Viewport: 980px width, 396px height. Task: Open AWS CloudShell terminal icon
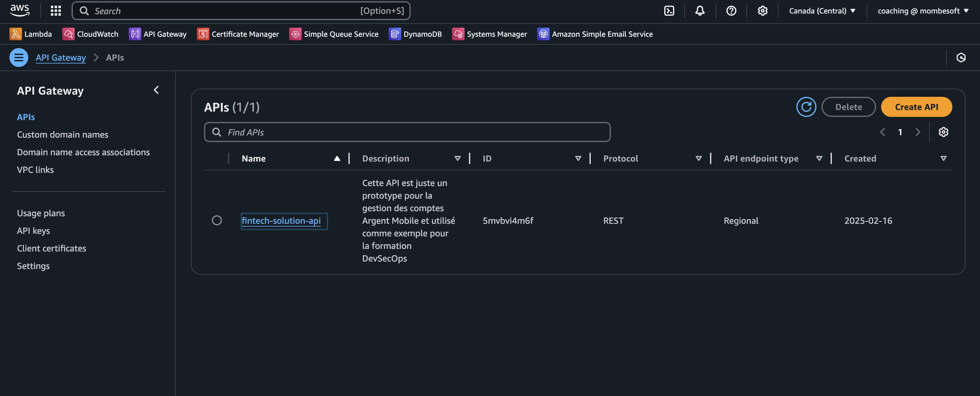point(669,11)
